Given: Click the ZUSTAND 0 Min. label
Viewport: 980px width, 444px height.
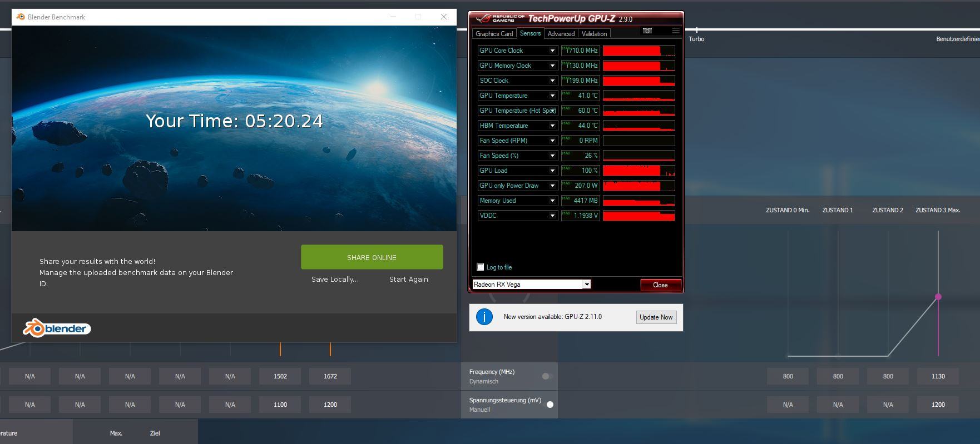Looking at the screenshot, I should [788, 210].
